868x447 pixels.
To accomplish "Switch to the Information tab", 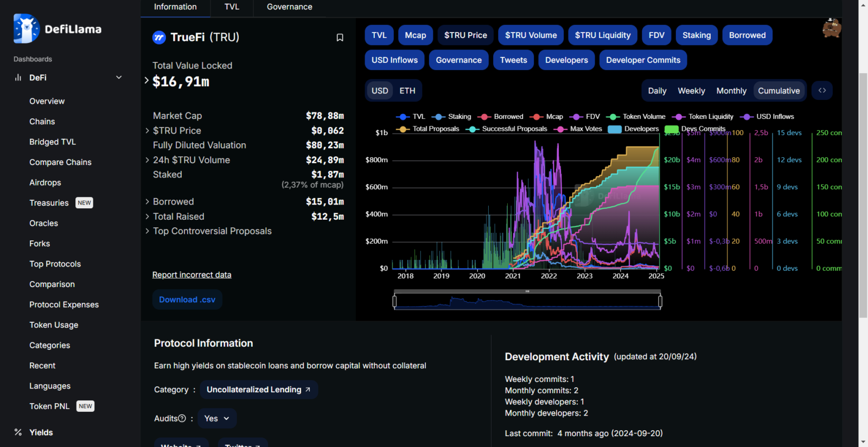I will click(175, 7).
